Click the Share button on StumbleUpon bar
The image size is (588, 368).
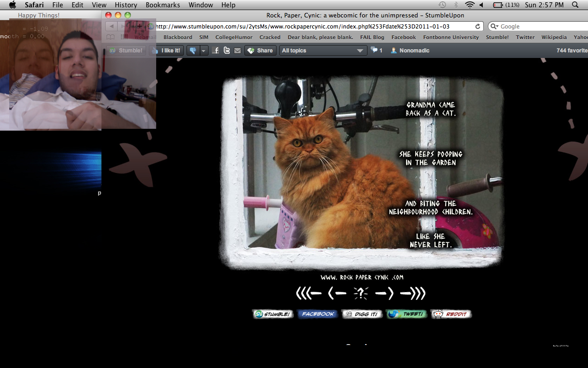pos(260,51)
